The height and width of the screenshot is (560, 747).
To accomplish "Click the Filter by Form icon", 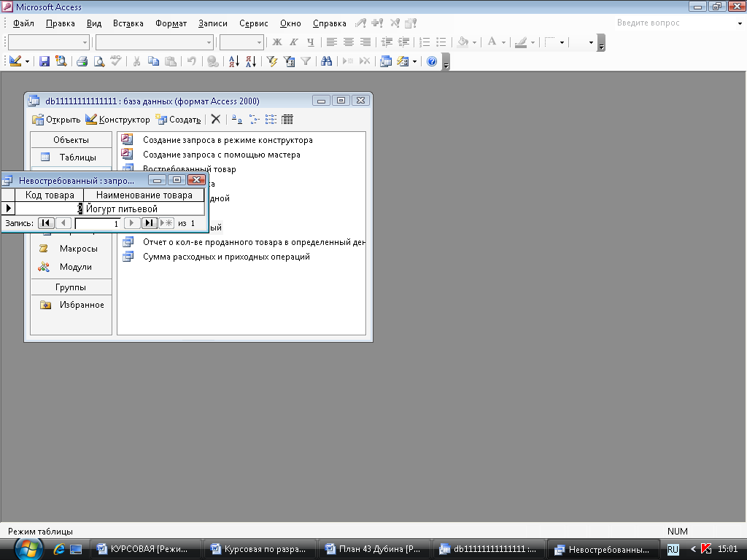I will coord(289,61).
